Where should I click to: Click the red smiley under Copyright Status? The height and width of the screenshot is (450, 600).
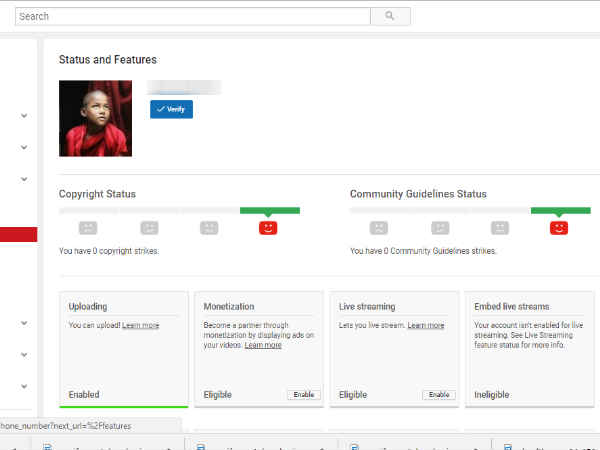[268, 228]
